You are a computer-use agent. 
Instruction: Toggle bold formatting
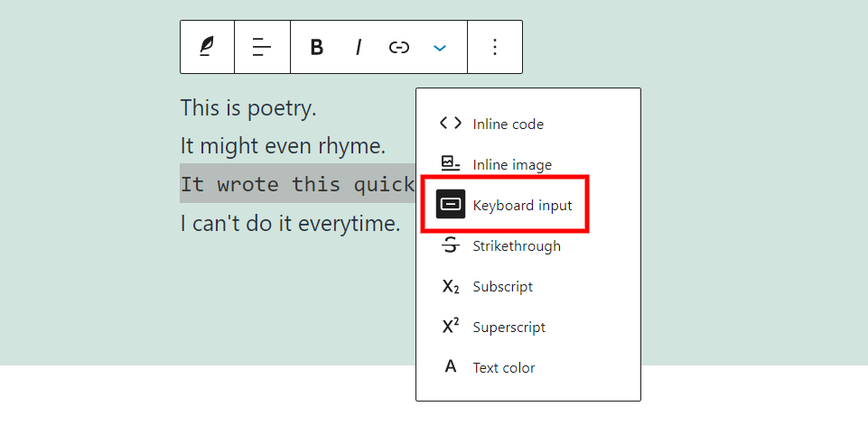click(x=316, y=47)
